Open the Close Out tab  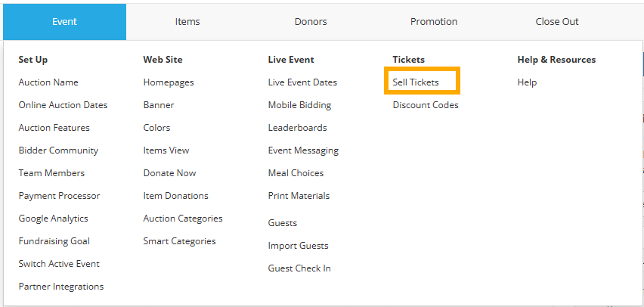(557, 22)
